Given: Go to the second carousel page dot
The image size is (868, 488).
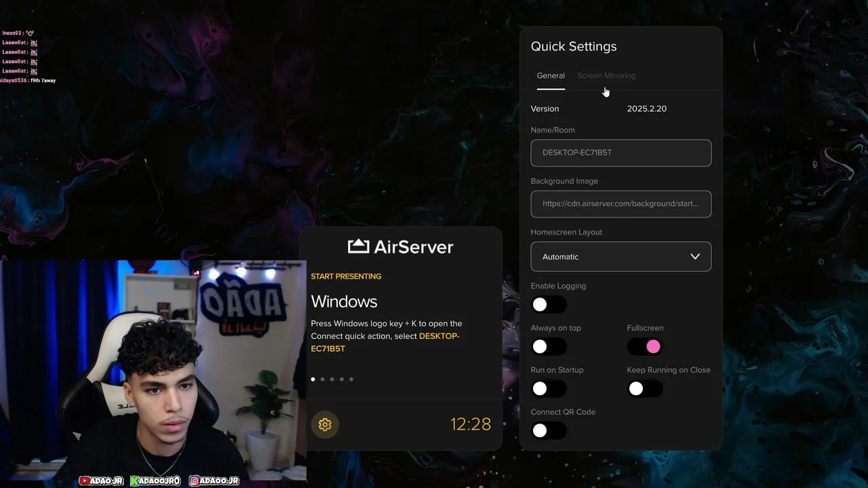Looking at the screenshot, I should point(322,380).
